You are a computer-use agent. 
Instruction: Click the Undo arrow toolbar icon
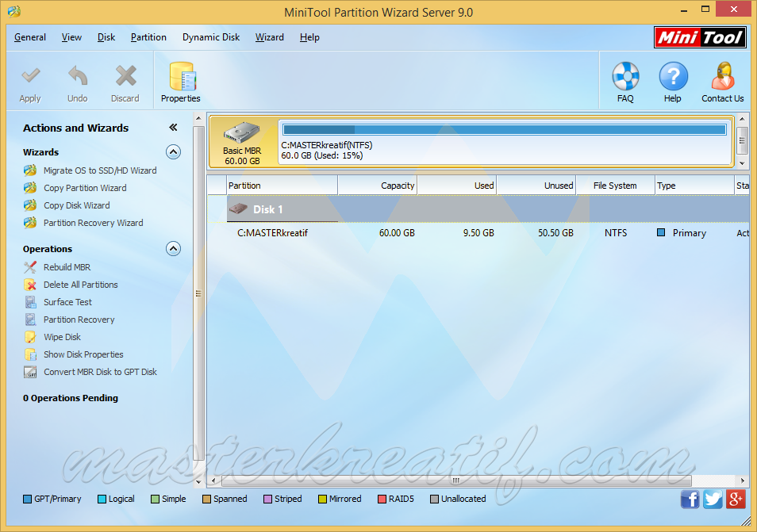[x=77, y=76]
